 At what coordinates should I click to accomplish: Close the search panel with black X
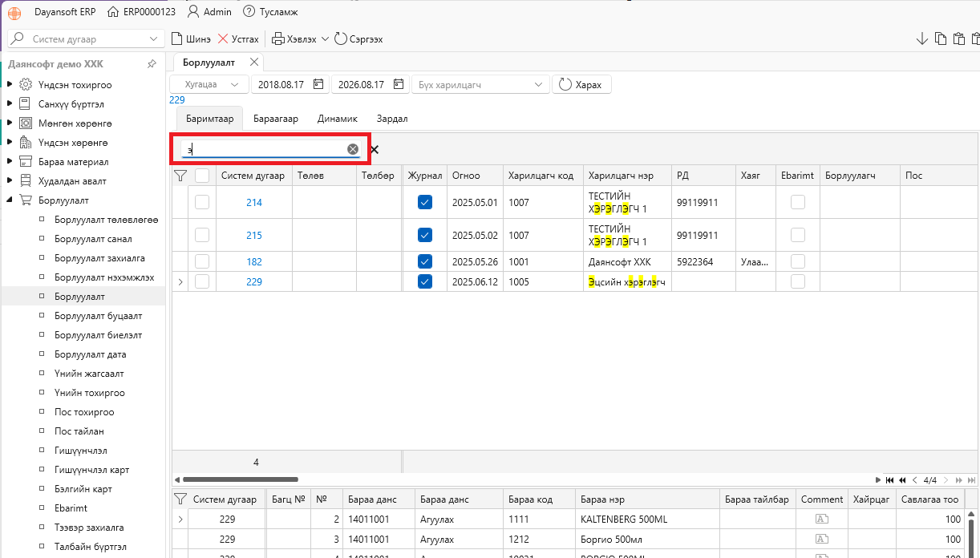[x=374, y=149]
